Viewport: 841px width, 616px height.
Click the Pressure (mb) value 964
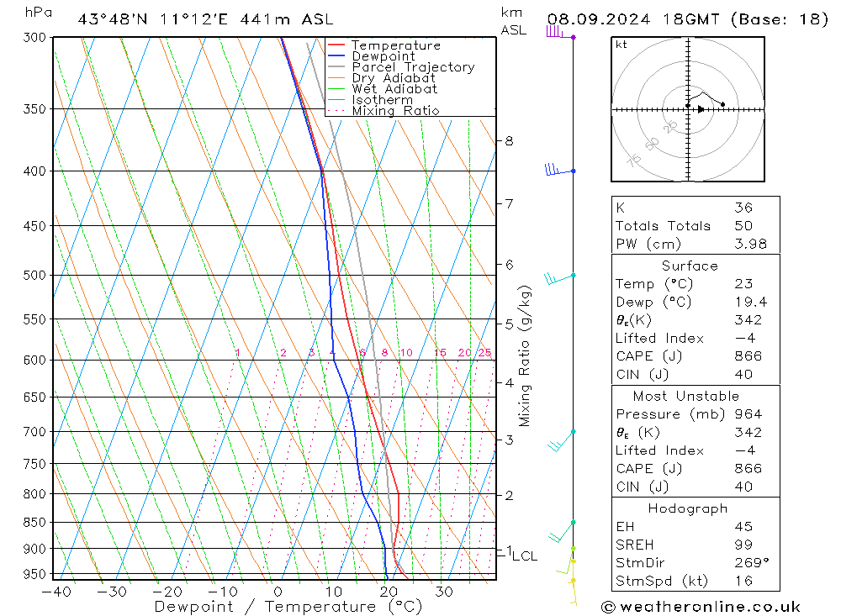(748, 414)
